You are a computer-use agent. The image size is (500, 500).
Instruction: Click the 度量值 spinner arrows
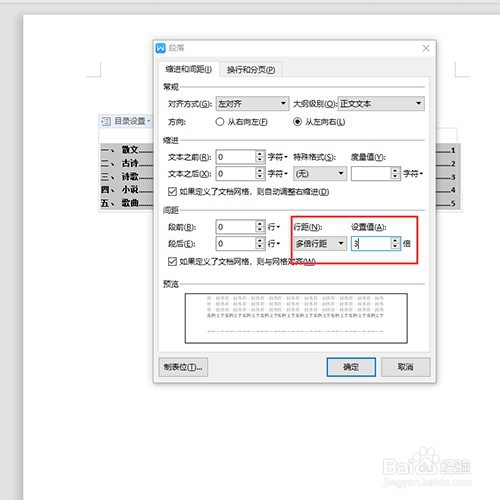395,173
